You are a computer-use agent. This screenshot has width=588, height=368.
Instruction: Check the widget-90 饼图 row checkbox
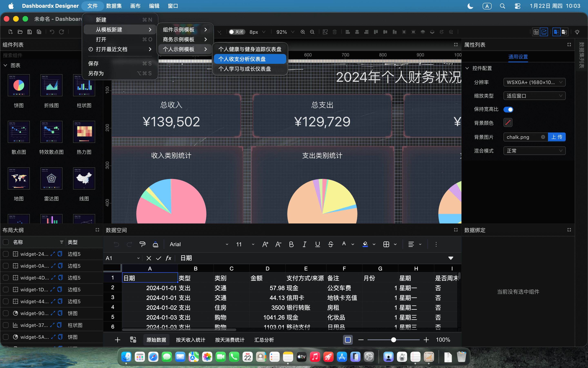click(x=6, y=313)
